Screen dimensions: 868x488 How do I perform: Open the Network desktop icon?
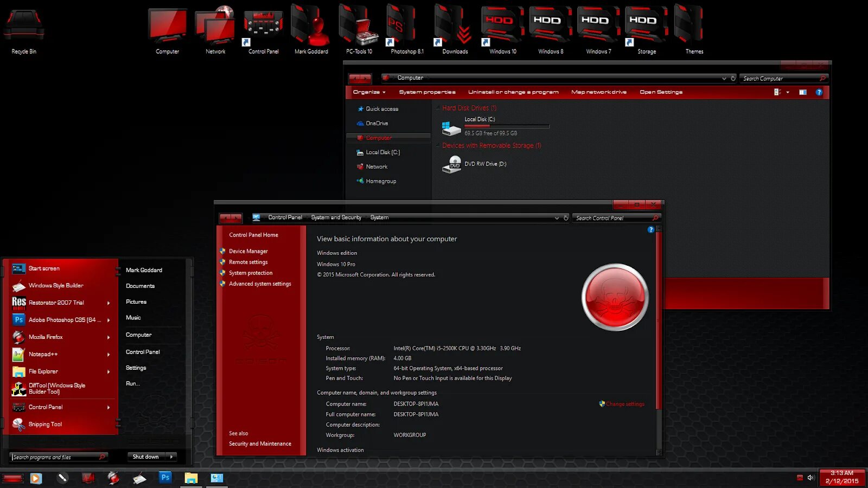215,31
